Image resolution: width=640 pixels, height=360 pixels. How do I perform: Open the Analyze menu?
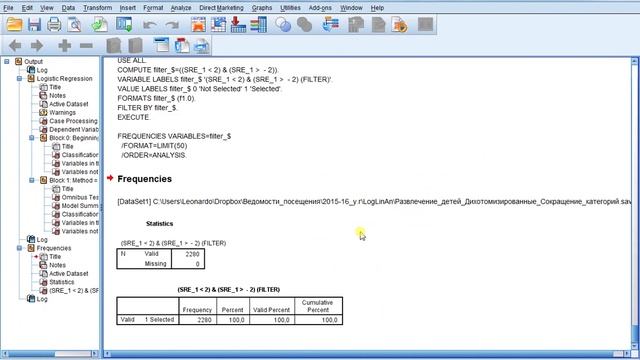(181, 8)
